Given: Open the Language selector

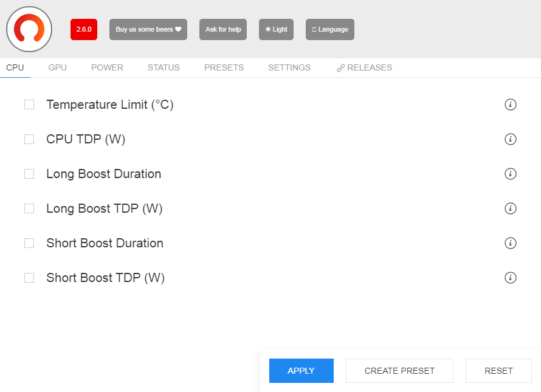Looking at the screenshot, I should tap(329, 29).
